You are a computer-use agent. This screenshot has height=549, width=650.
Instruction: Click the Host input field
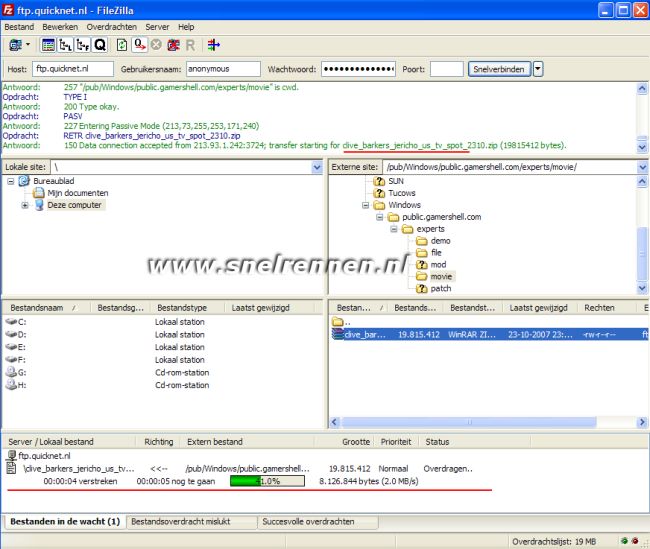[73, 69]
